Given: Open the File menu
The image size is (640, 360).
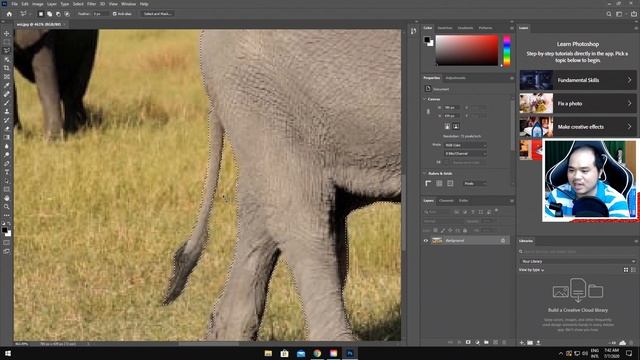Looking at the screenshot, I should point(15,4).
